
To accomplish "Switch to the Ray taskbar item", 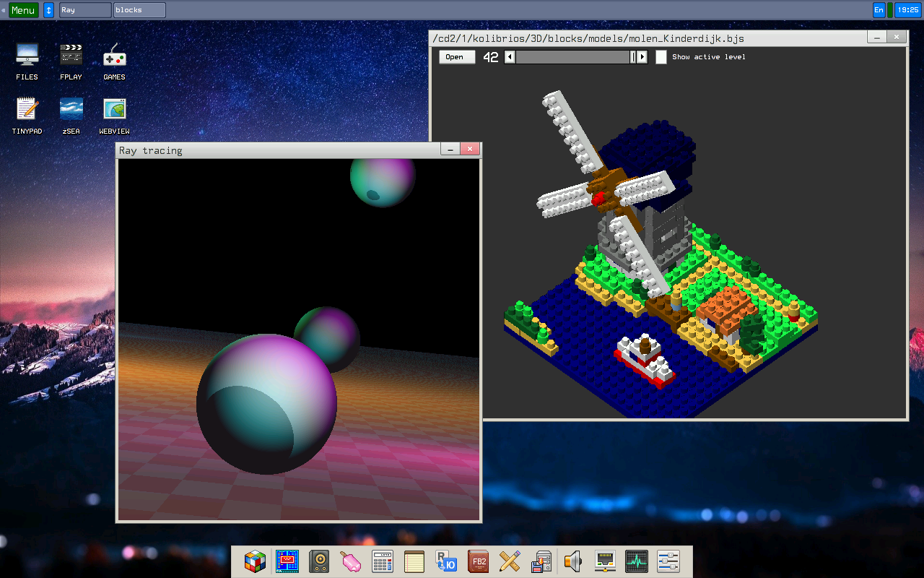I will coord(85,10).
